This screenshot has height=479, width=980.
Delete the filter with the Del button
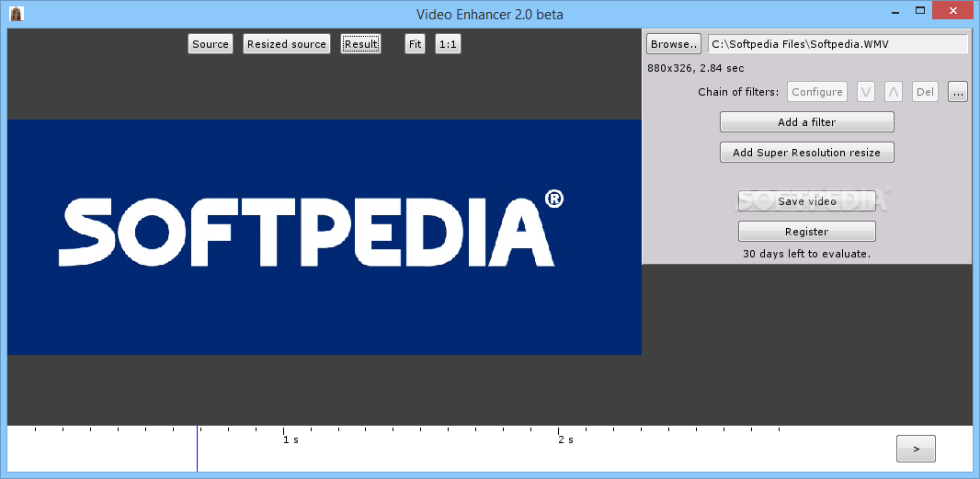pyautogui.click(x=926, y=92)
